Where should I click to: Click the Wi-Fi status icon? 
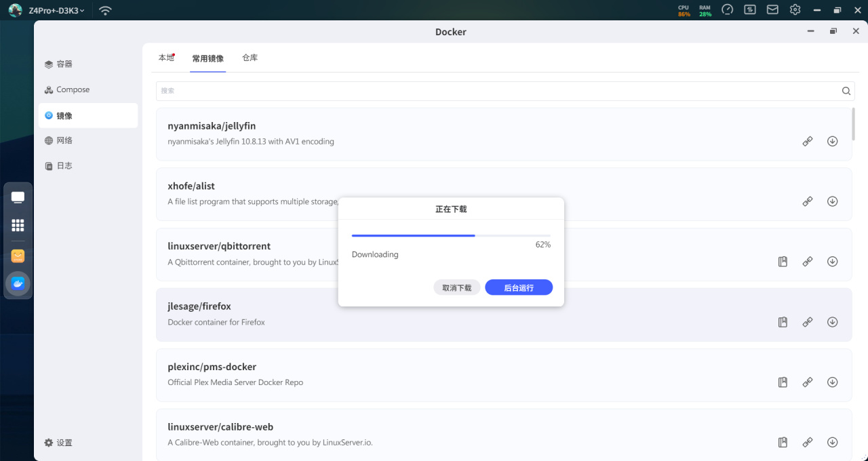pos(105,10)
